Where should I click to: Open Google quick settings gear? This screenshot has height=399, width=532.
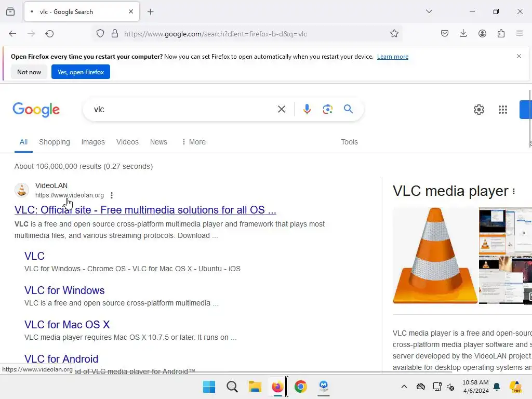tap(478, 110)
